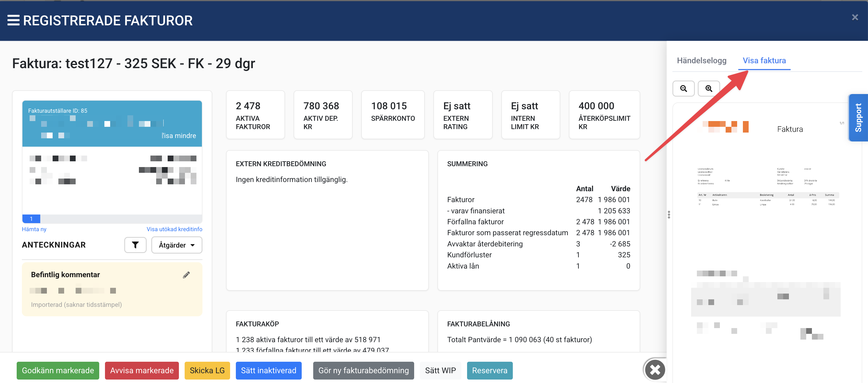Toggle Sätt inaktiverad
Image resolution: width=868 pixels, height=383 pixels.
pyautogui.click(x=268, y=370)
